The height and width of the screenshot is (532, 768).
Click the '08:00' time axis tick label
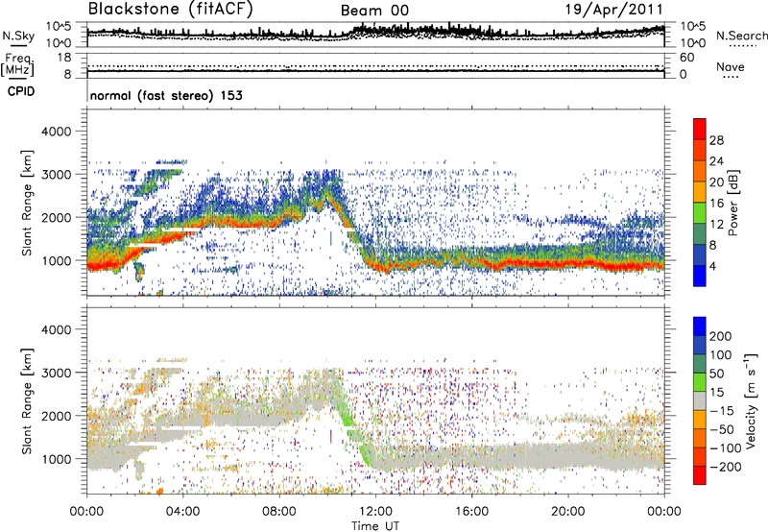(x=279, y=512)
